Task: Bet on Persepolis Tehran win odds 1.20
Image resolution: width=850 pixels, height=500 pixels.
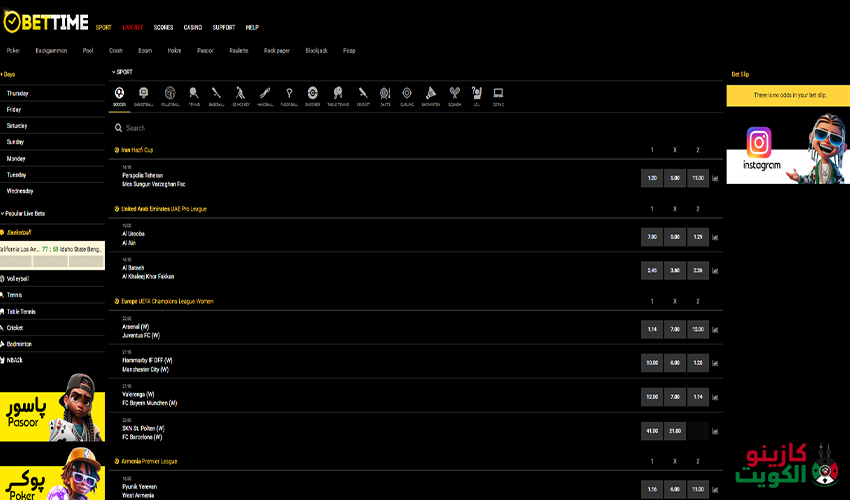Action: point(652,177)
